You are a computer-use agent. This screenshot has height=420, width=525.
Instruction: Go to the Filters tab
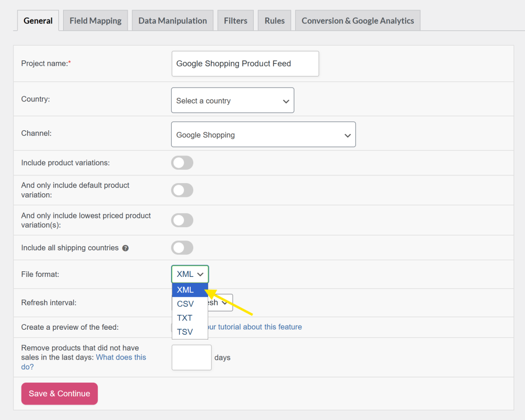click(x=235, y=20)
